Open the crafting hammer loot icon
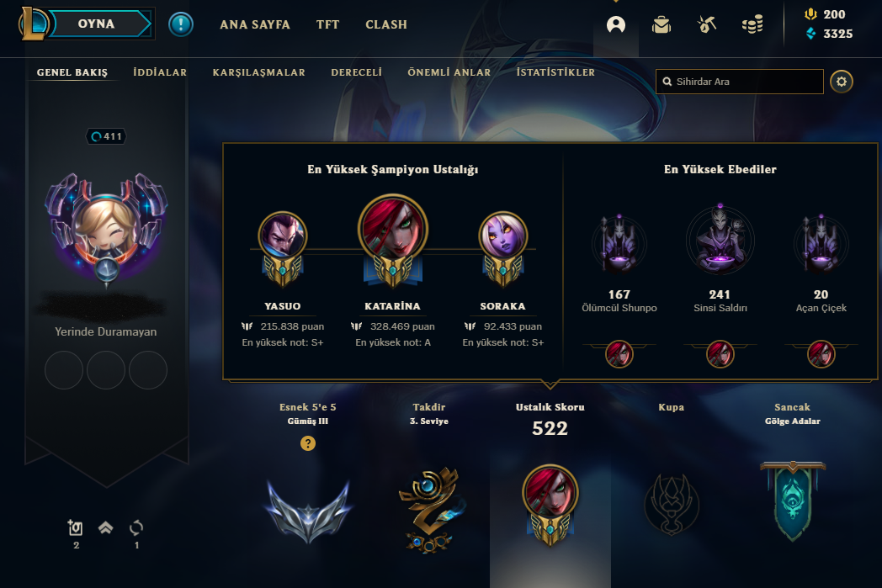Viewport: 882px width, 588px height. coord(706,24)
